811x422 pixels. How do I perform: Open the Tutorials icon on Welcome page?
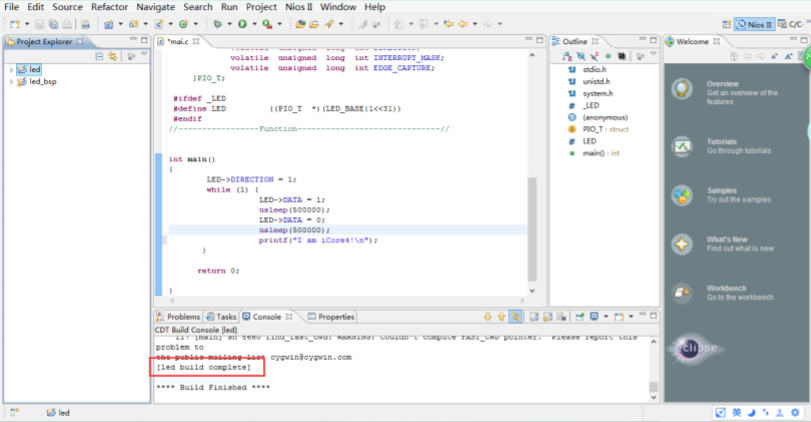(683, 146)
